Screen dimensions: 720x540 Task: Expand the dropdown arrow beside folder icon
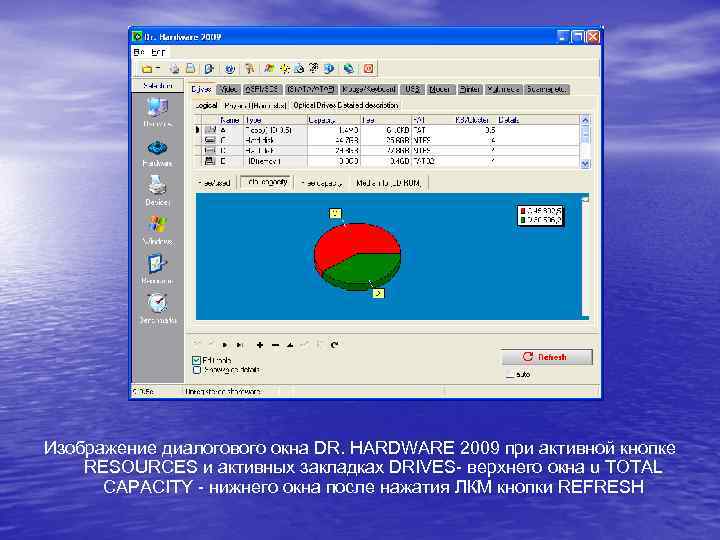pyautogui.click(x=158, y=68)
